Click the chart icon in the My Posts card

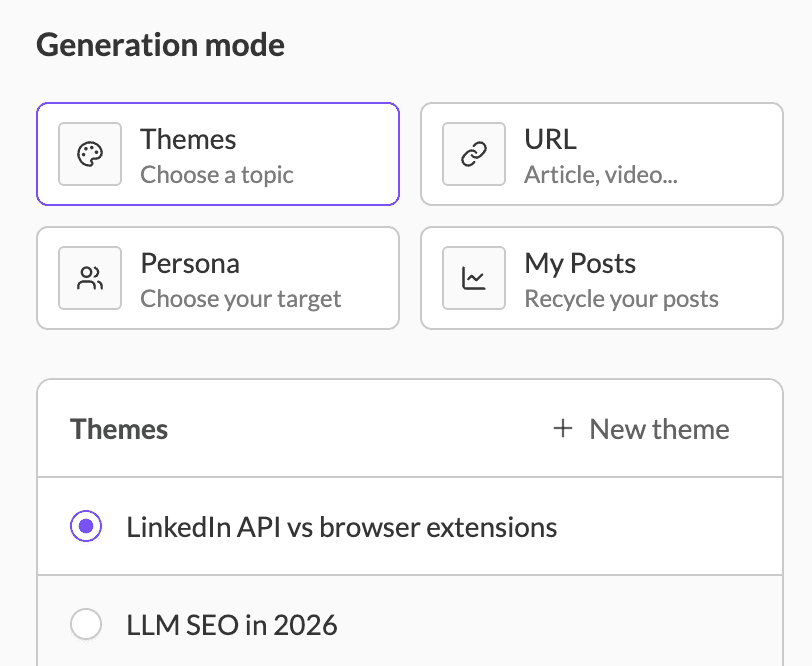474,278
